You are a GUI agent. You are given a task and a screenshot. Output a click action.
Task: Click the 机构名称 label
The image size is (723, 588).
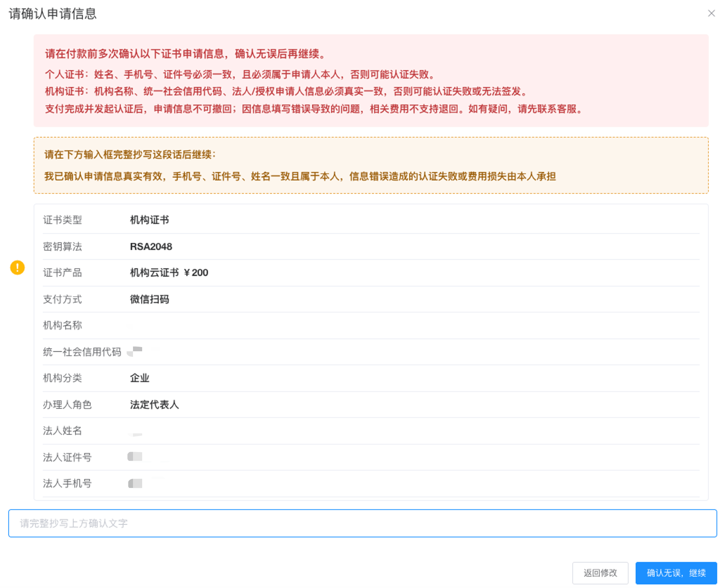click(x=62, y=325)
